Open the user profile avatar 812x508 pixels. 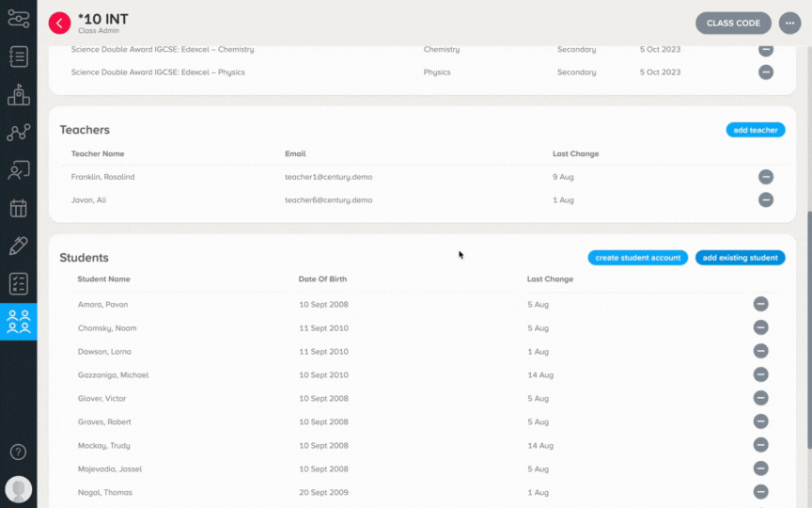point(19,489)
